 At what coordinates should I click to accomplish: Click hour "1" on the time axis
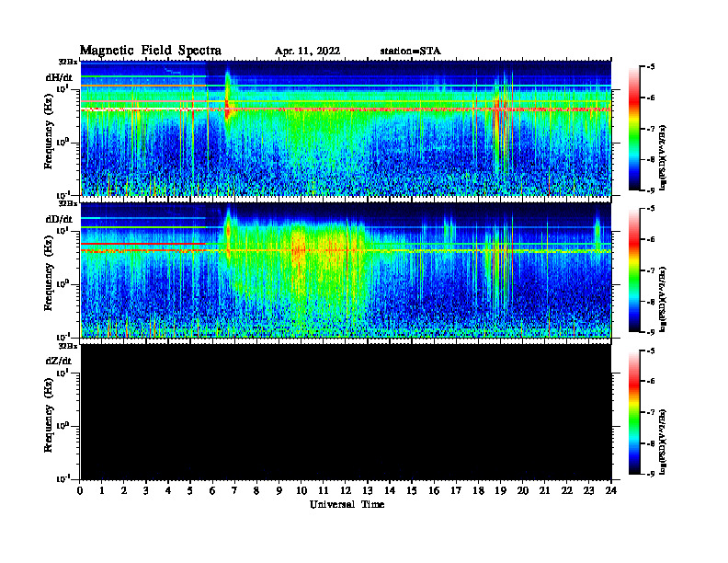(x=102, y=491)
